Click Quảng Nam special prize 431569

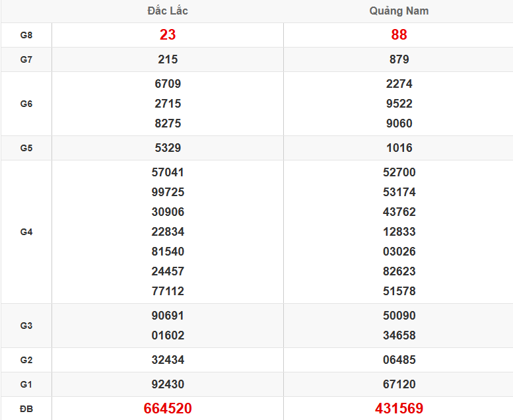pyautogui.click(x=399, y=409)
